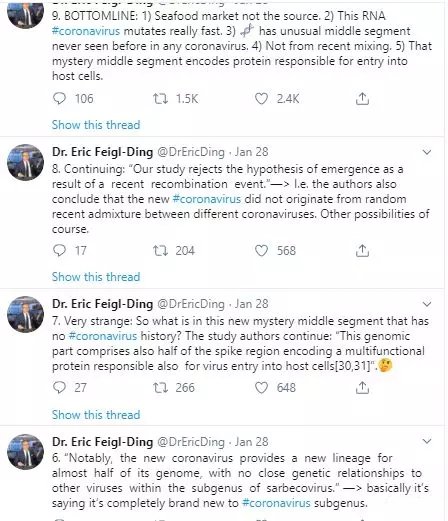The image size is (448, 521).
Task: Click Show this thread under tweet 8
Action: [x=96, y=277]
